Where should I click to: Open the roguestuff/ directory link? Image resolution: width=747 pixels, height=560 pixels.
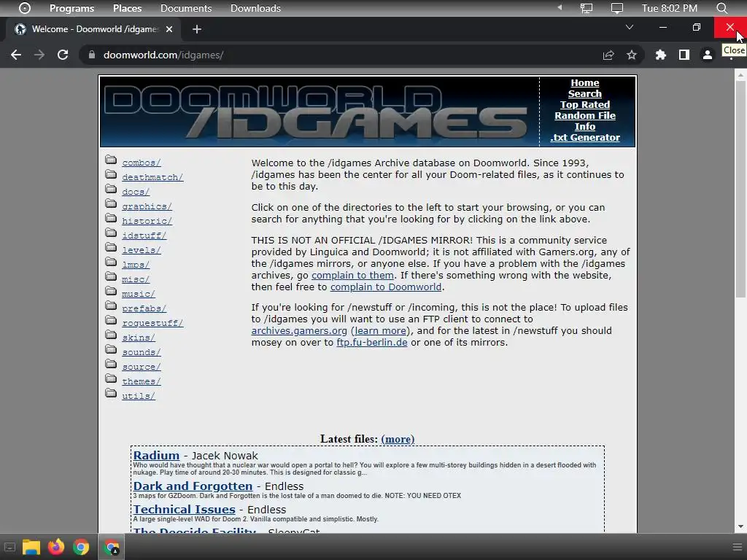tap(152, 323)
